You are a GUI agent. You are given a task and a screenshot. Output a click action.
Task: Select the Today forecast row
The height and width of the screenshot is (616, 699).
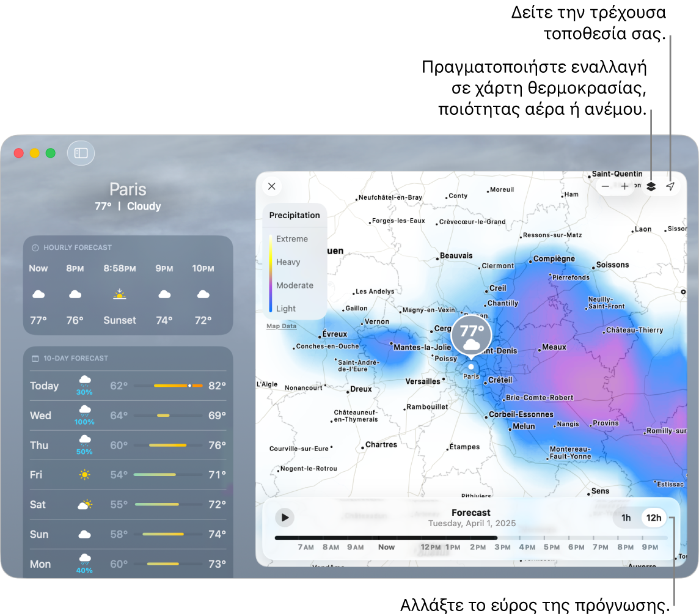(128, 386)
